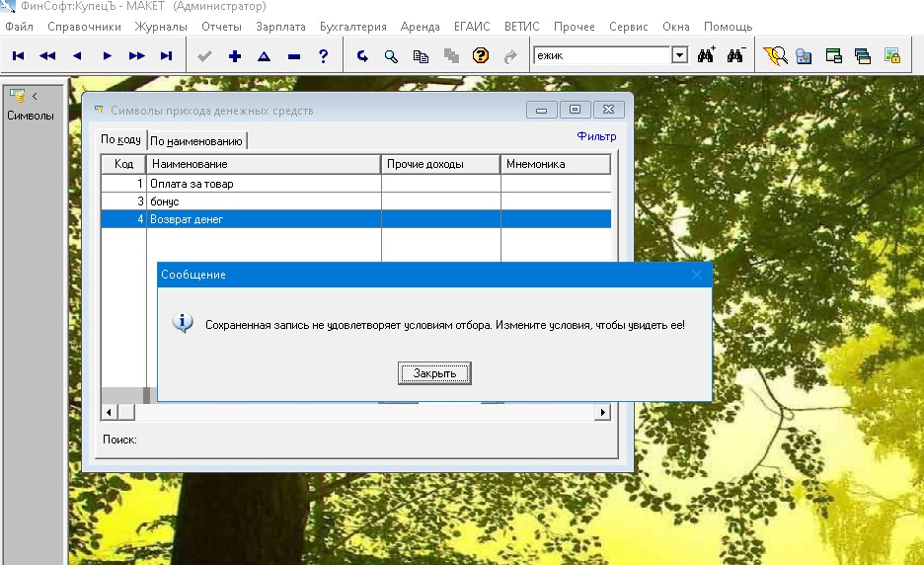The image size is (924, 565).
Task: Open the Справочники menu
Action: tap(84, 27)
